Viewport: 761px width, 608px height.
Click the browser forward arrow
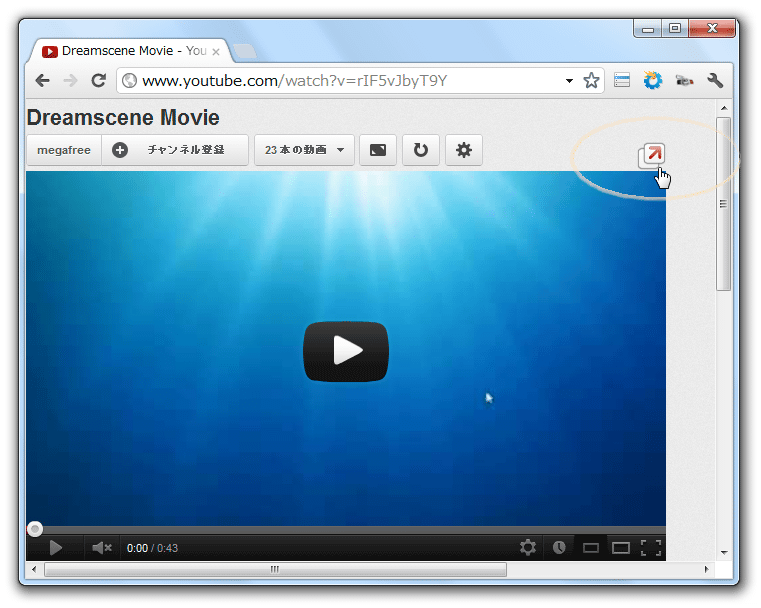pyautogui.click(x=70, y=81)
